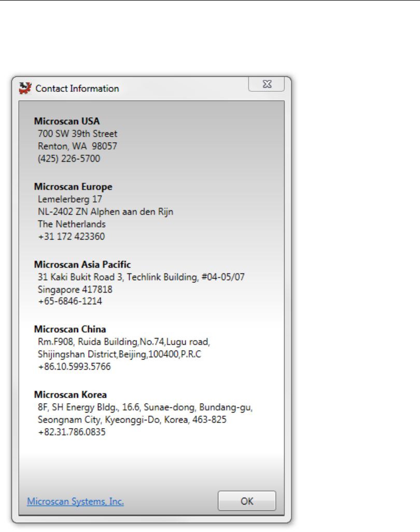Click NL-2402 ZN Alphen aan den Rijn
This screenshot has width=420, height=532.
[105, 212]
